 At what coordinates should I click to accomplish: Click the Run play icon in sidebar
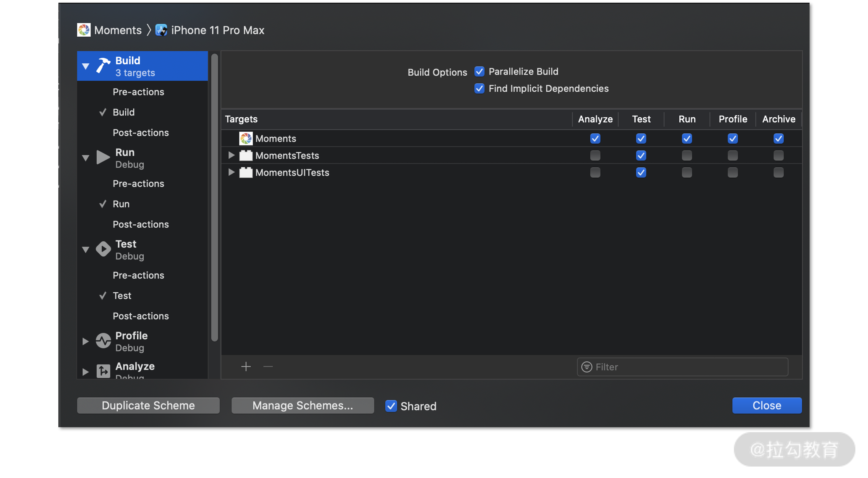pos(103,157)
